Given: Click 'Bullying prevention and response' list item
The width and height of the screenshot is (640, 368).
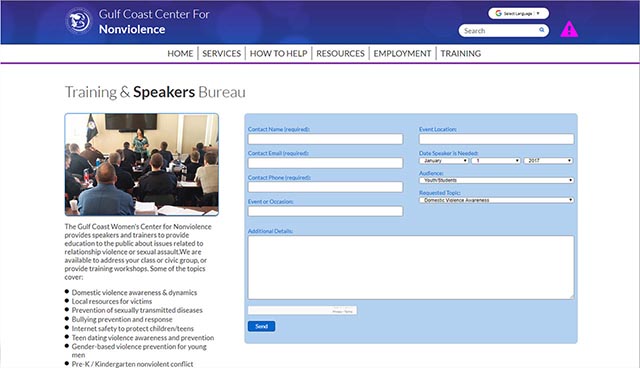Looking at the screenshot, I should [122, 319].
